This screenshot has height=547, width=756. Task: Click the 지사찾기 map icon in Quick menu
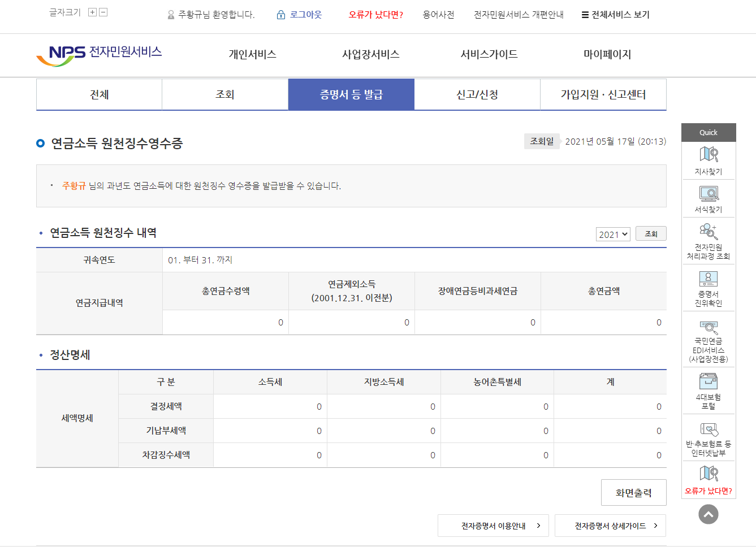click(709, 154)
